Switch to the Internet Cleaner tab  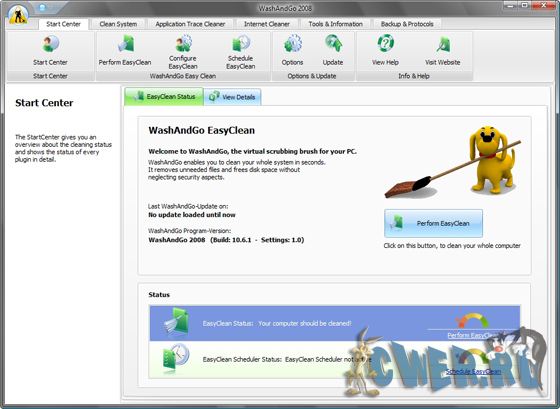click(x=267, y=24)
